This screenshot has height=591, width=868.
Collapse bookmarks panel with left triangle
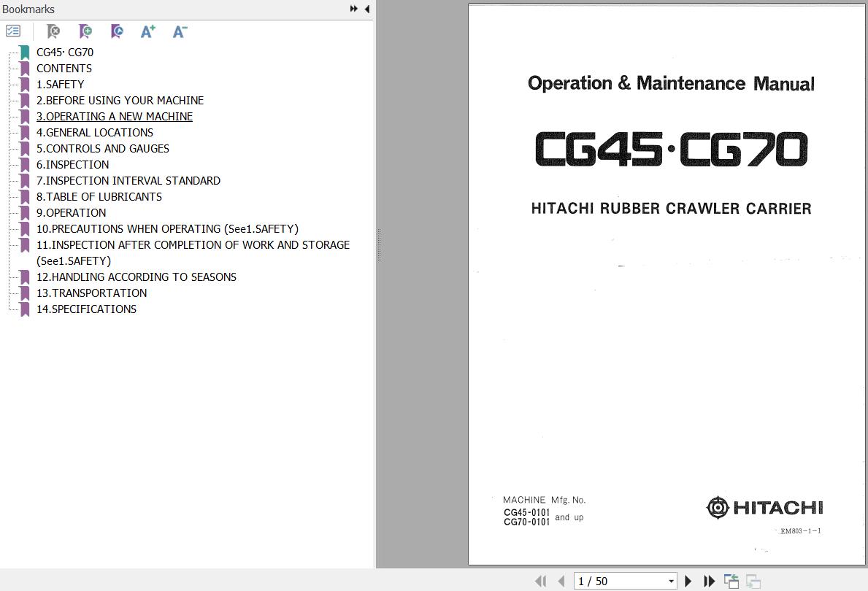click(367, 9)
